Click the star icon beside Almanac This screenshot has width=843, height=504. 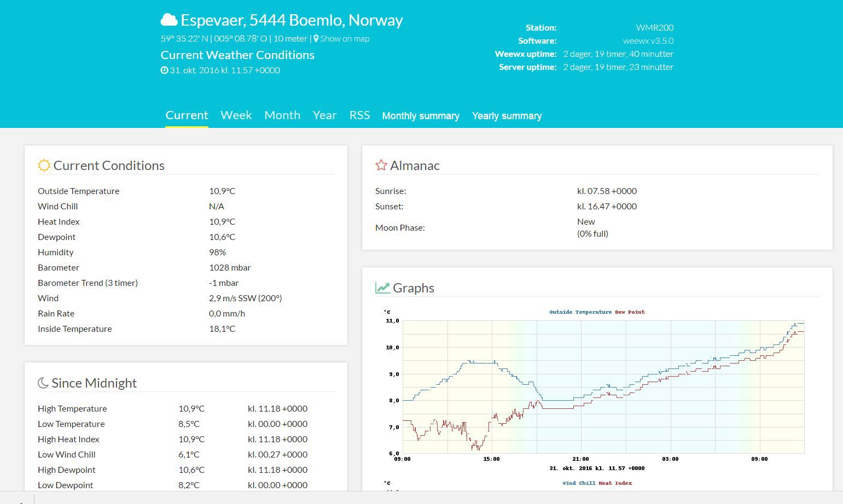coord(381,166)
